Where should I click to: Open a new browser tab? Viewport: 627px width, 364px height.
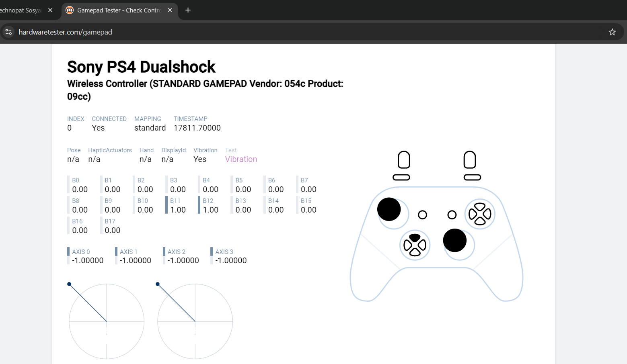pyautogui.click(x=188, y=10)
